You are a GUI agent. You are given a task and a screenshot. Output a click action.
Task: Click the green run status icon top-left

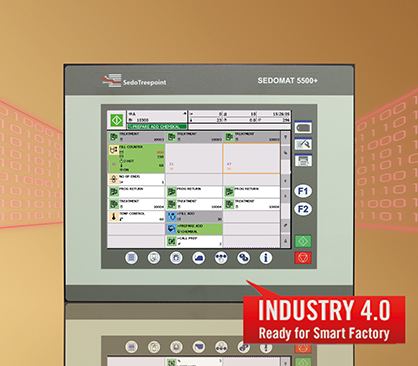pos(117,120)
